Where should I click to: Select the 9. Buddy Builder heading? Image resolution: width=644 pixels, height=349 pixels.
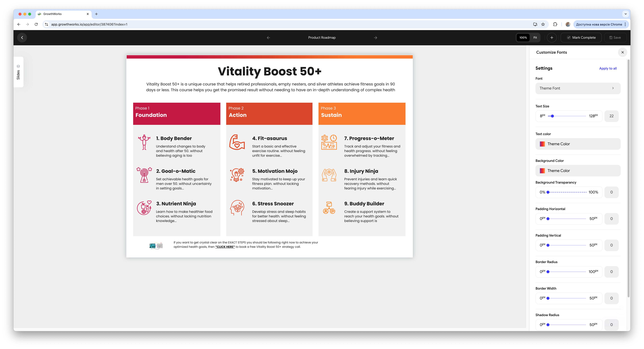364,204
